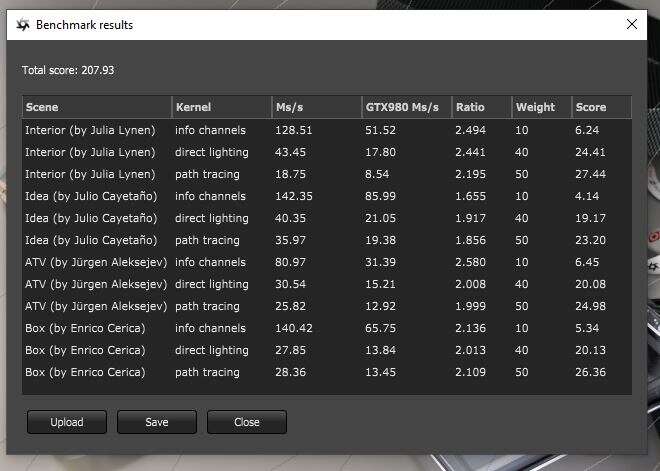Click the score value 19.17
The height and width of the screenshot is (471, 660).
click(591, 218)
